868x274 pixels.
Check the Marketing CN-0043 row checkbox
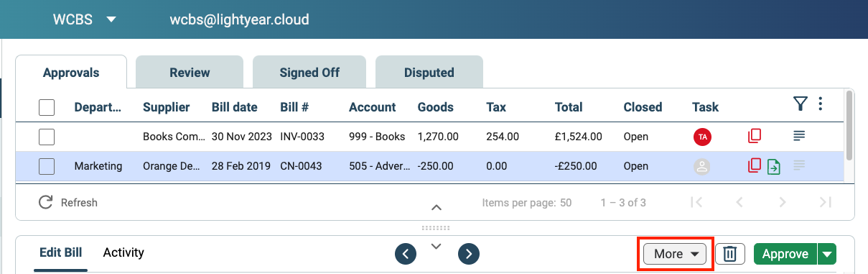[x=47, y=166]
